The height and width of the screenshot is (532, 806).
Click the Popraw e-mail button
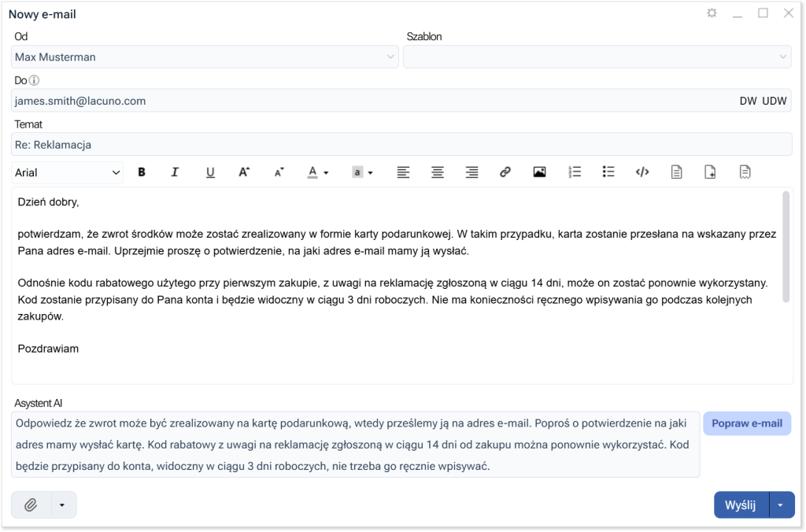pos(746,423)
